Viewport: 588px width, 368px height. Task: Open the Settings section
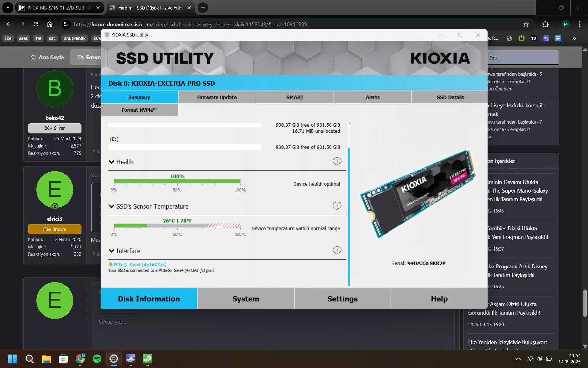pos(342,299)
